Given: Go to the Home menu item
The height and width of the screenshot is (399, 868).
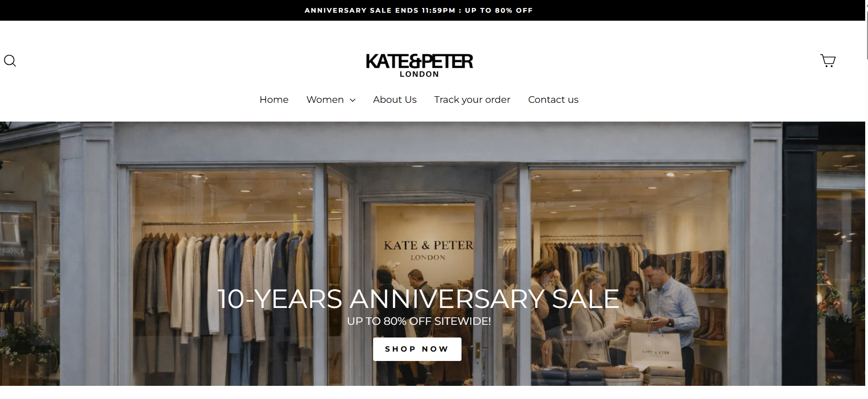Looking at the screenshot, I should pos(274,100).
